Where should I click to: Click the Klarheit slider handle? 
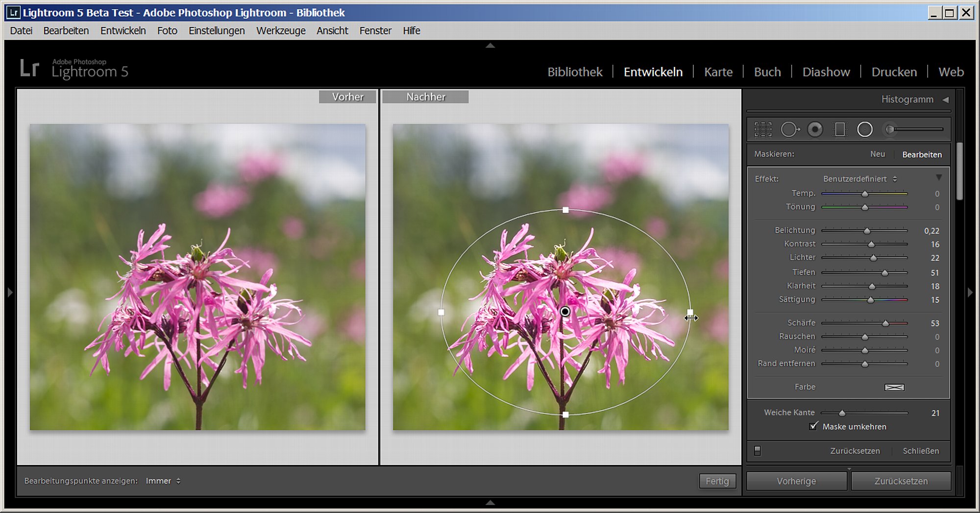pos(872,287)
